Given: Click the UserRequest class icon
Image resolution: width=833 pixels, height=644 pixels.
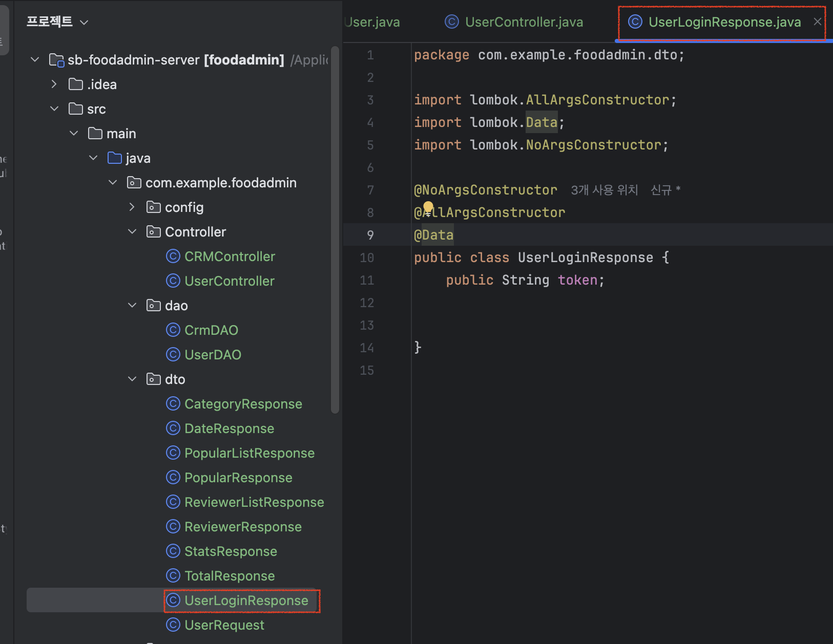Looking at the screenshot, I should pyautogui.click(x=173, y=625).
